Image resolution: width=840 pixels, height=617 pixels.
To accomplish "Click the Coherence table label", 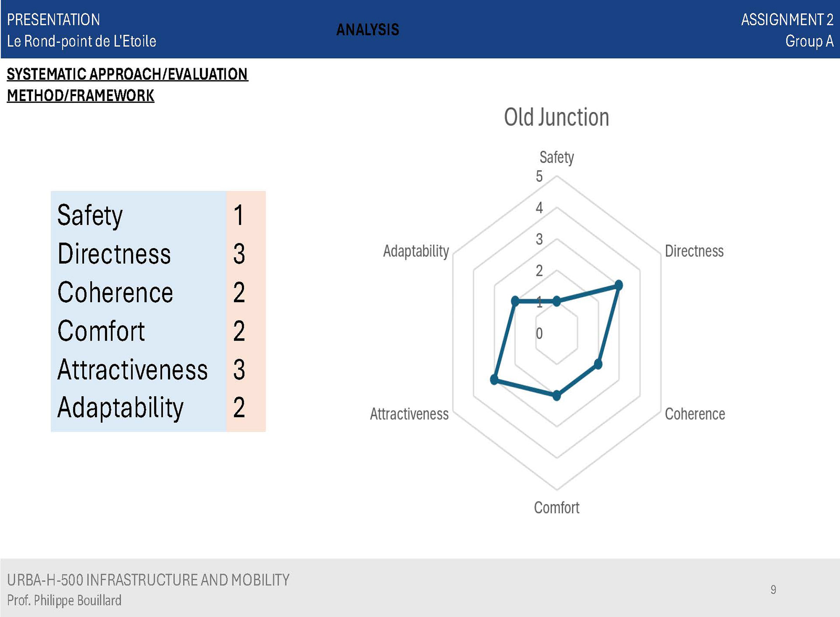I will 115,292.
